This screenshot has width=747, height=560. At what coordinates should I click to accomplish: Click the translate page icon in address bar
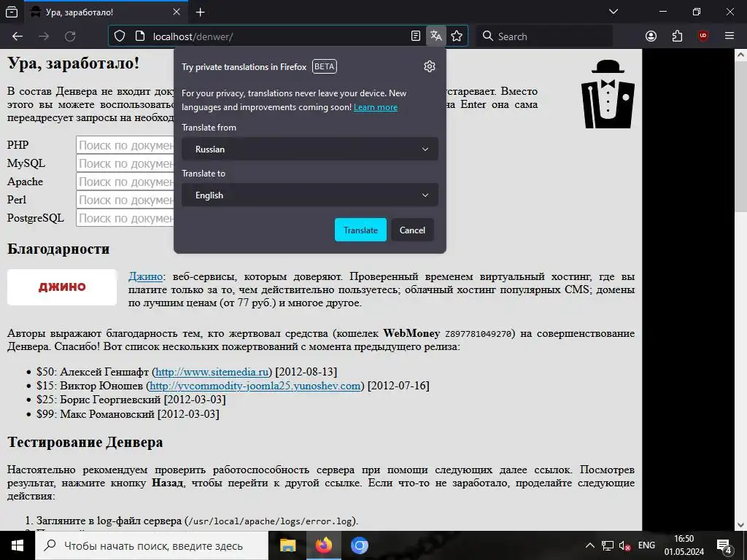pyautogui.click(x=436, y=36)
